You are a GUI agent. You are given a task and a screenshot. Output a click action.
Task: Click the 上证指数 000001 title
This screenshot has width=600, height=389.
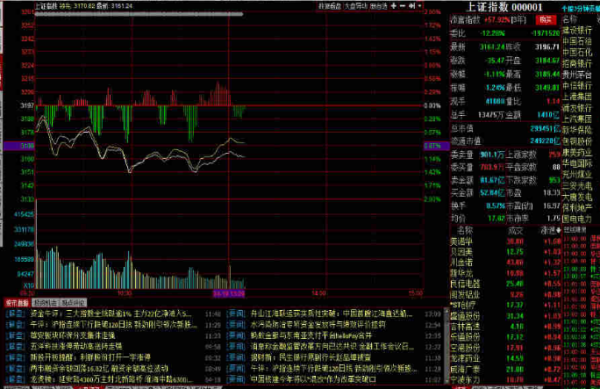pyautogui.click(x=504, y=7)
